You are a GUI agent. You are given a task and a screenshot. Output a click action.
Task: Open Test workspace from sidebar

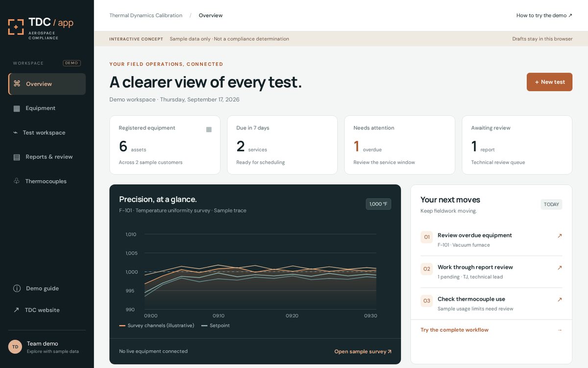pos(47,132)
